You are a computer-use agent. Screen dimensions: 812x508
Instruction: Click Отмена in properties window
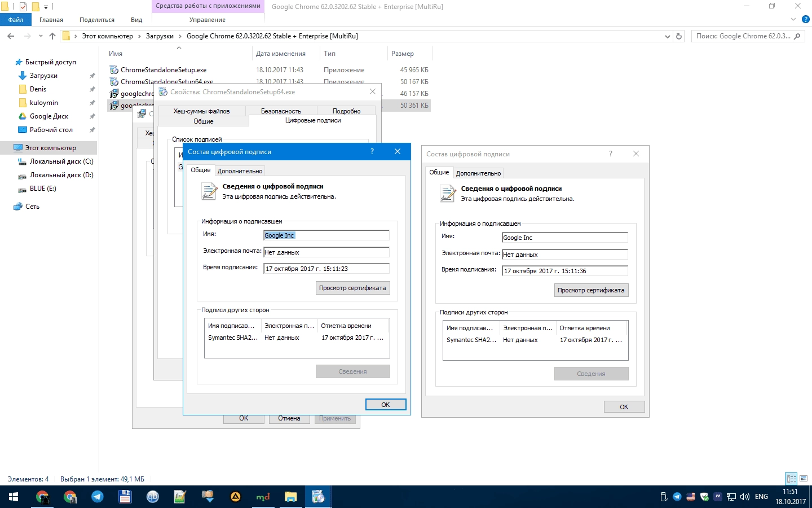(x=289, y=419)
